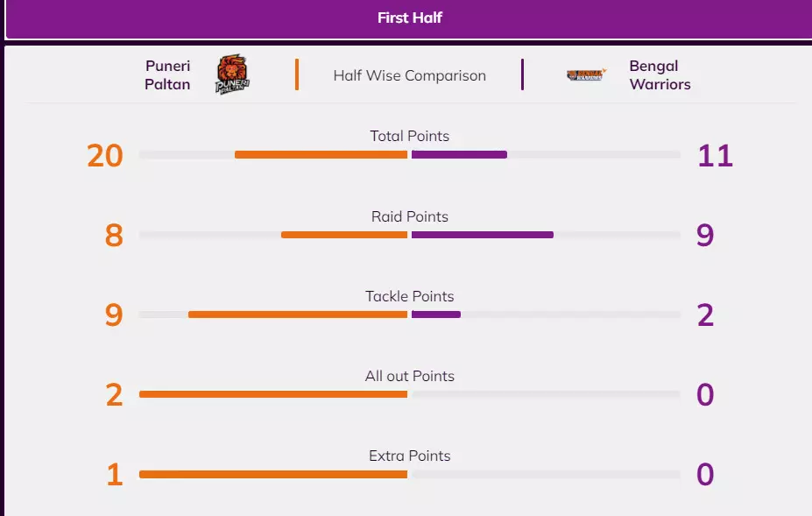Viewport: 812px width, 516px height.
Task: Click the Tackle Points label
Action: [409, 296]
